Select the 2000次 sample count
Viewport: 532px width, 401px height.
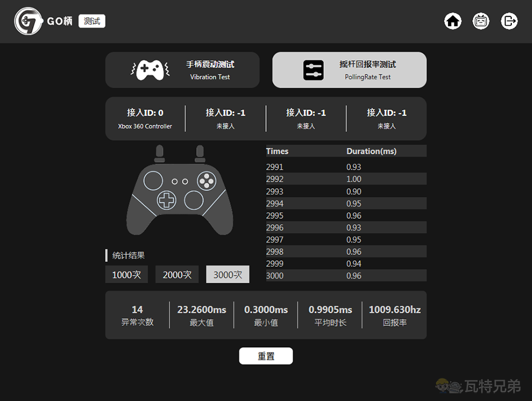pyautogui.click(x=177, y=274)
